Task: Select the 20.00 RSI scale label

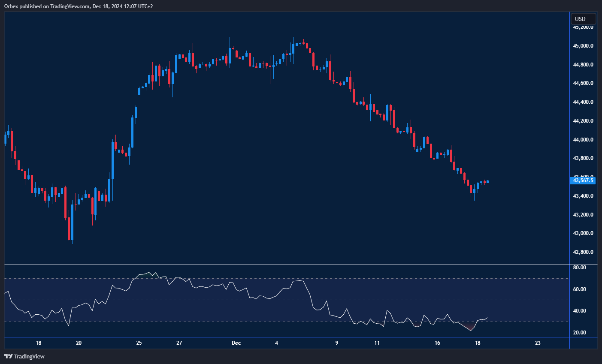Action: tap(579, 333)
